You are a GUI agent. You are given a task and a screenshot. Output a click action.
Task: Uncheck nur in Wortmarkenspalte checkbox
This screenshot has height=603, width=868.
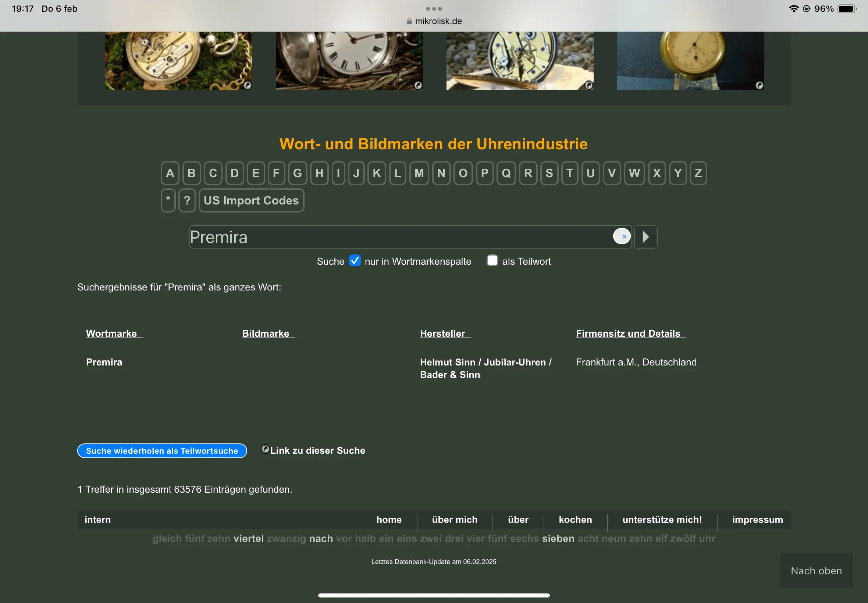355,261
